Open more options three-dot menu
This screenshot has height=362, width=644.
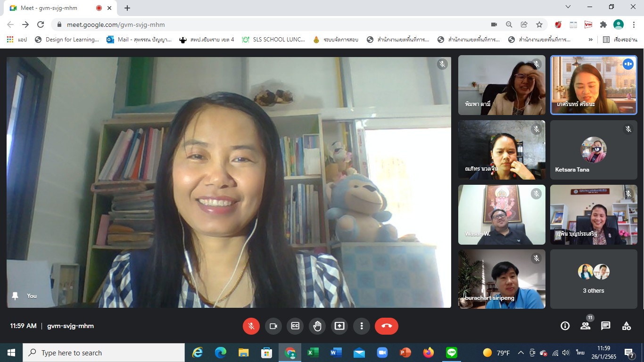362,326
